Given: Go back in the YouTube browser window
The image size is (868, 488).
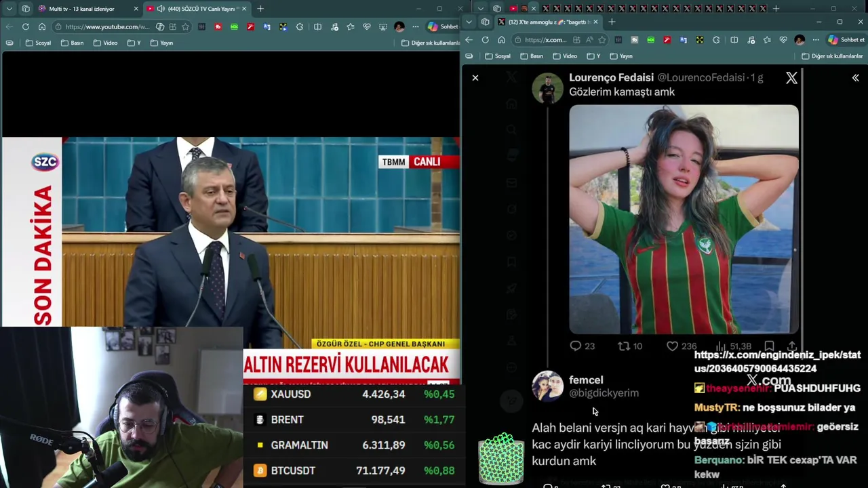Looking at the screenshot, I should 9,26.
